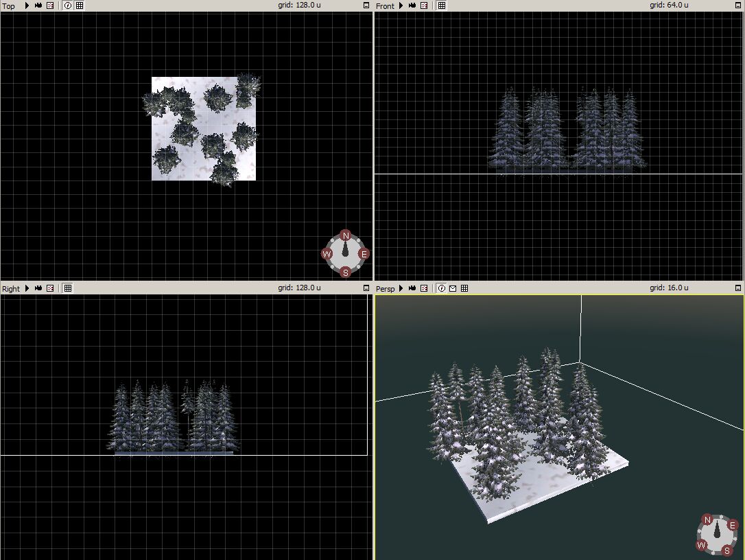The image size is (745, 560).
Task: Toggle grid display in Right viewport
Action: (68, 288)
